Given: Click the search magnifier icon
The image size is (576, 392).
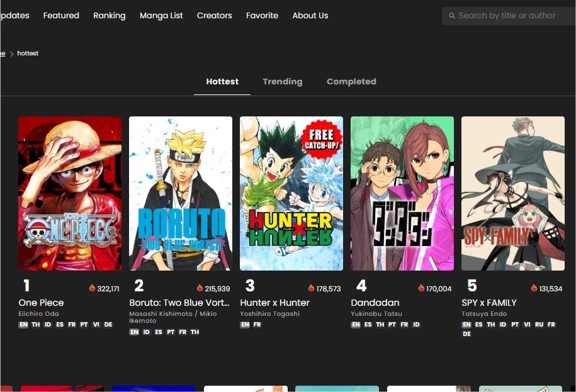Looking at the screenshot, I should click(x=452, y=16).
